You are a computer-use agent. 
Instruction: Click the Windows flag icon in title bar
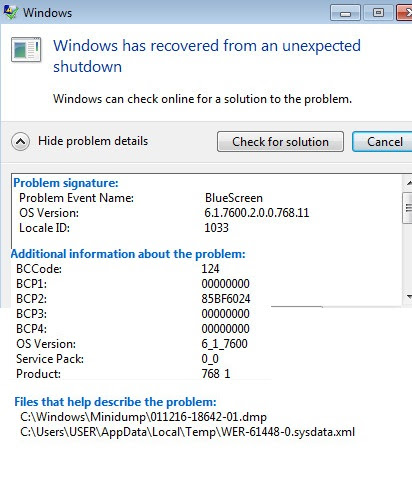point(10,12)
